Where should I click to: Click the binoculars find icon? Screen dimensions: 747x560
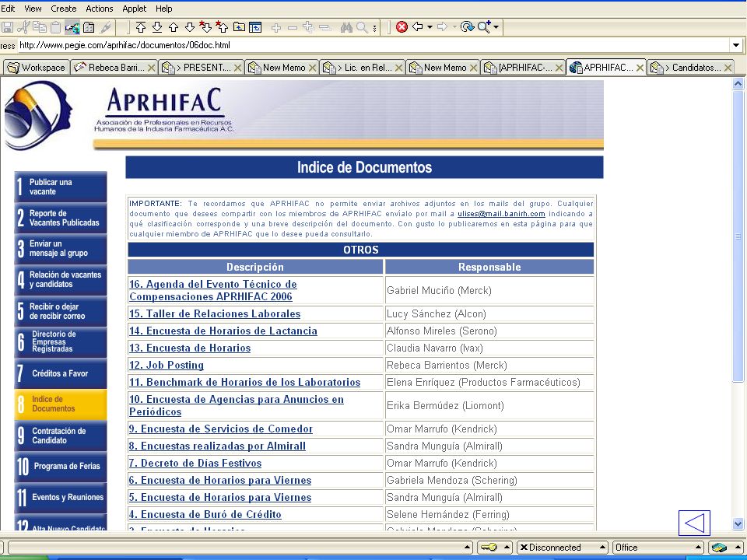pyautogui.click(x=346, y=28)
